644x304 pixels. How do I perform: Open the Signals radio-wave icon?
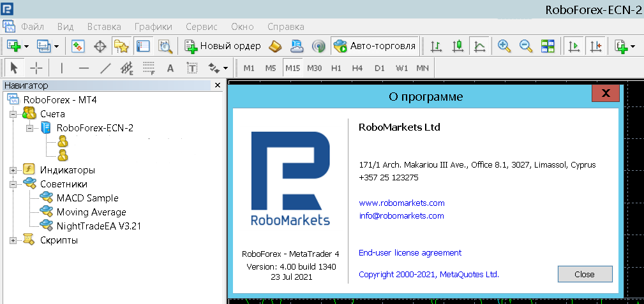(x=318, y=46)
